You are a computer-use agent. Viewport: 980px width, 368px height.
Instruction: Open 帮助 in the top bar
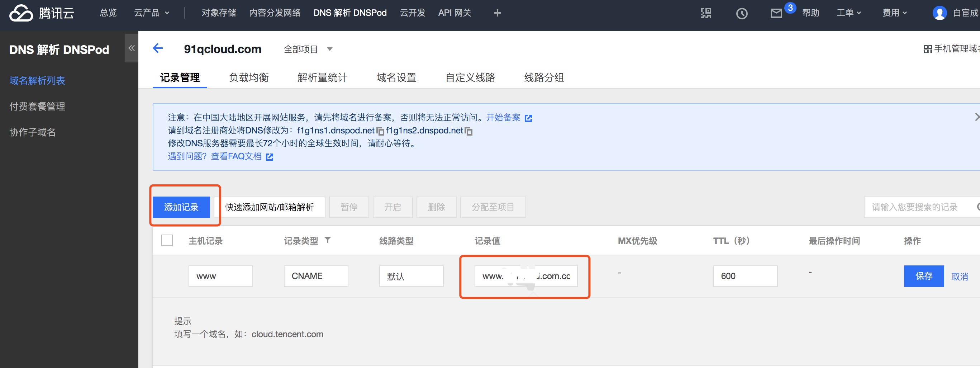811,13
